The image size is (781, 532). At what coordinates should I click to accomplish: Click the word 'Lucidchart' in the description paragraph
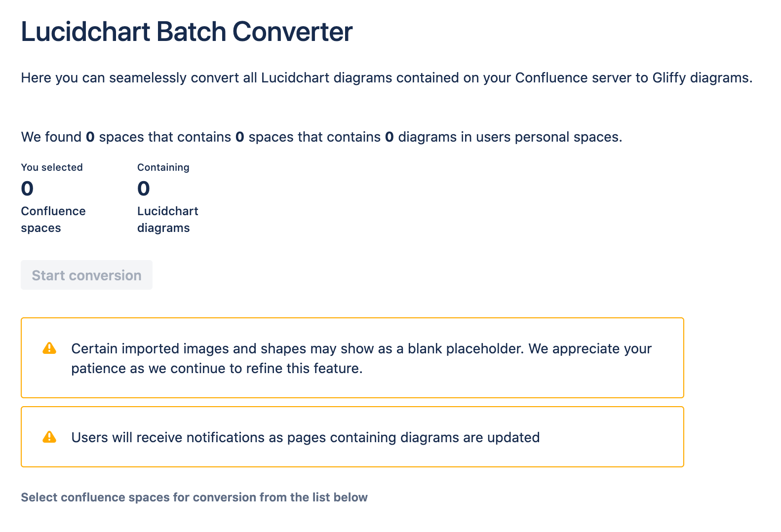point(295,77)
